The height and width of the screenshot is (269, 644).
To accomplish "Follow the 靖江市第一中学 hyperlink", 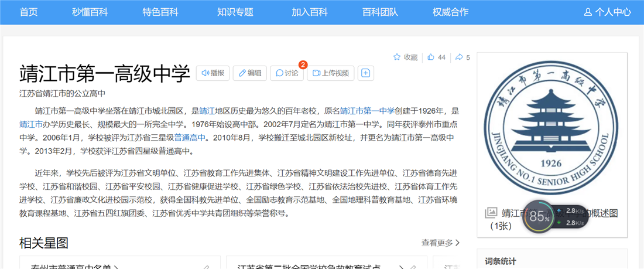I will (x=367, y=110).
